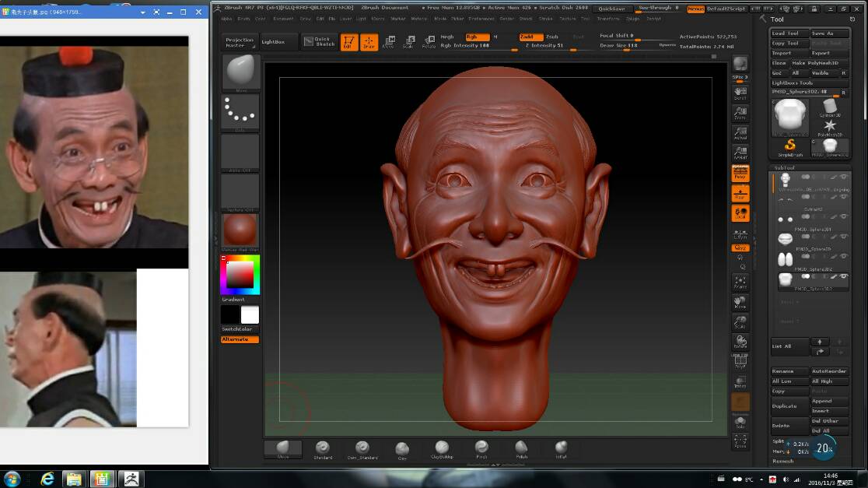Toggle Xyz rotation mode
Image resolution: width=868 pixels, height=488 pixels.
click(740, 248)
